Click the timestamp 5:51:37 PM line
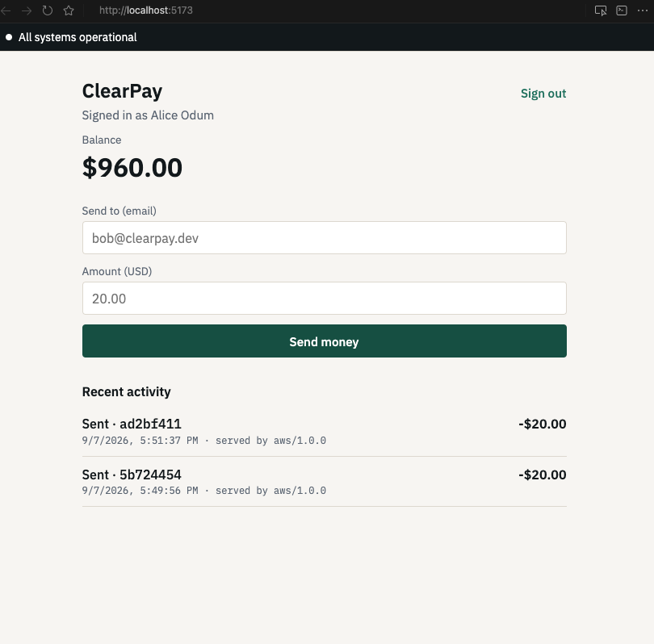654x644 pixels. click(x=204, y=441)
